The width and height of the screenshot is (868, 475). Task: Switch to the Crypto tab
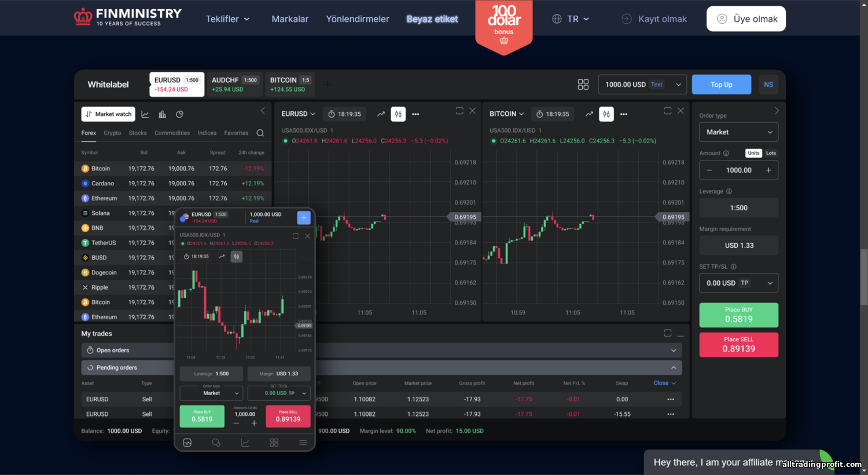[112, 133]
